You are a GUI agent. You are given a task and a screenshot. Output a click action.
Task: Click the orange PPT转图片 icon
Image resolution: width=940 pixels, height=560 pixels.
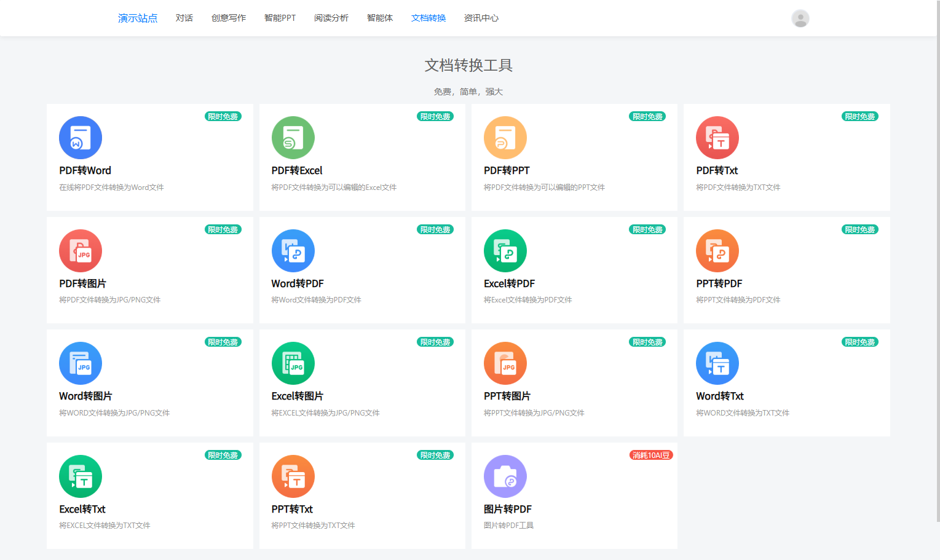click(x=505, y=363)
